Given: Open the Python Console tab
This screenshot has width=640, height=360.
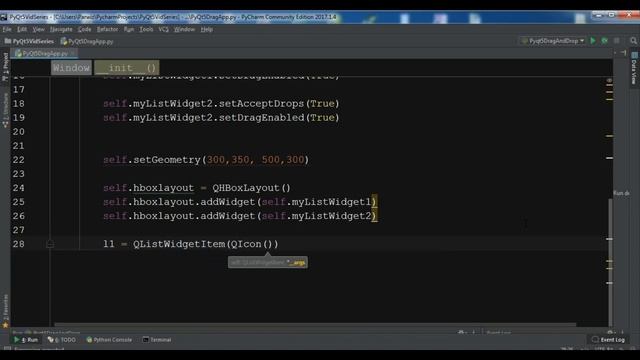Looking at the screenshot, I should (109, 340).
